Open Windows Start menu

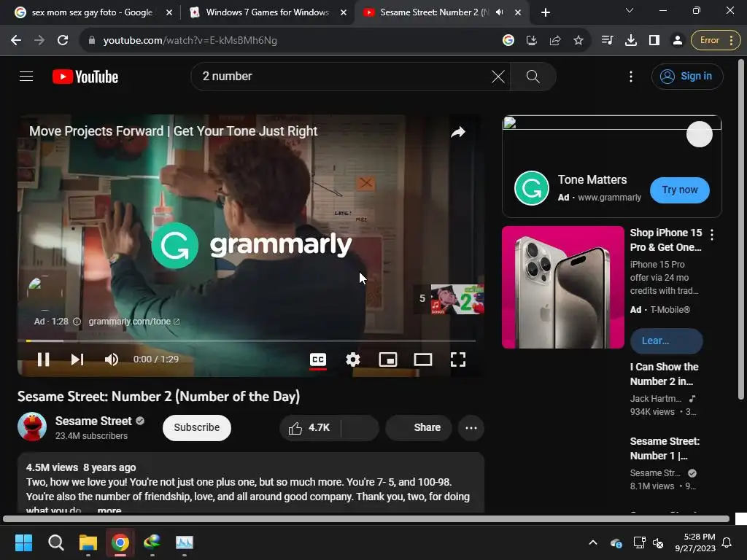point(23,542)
